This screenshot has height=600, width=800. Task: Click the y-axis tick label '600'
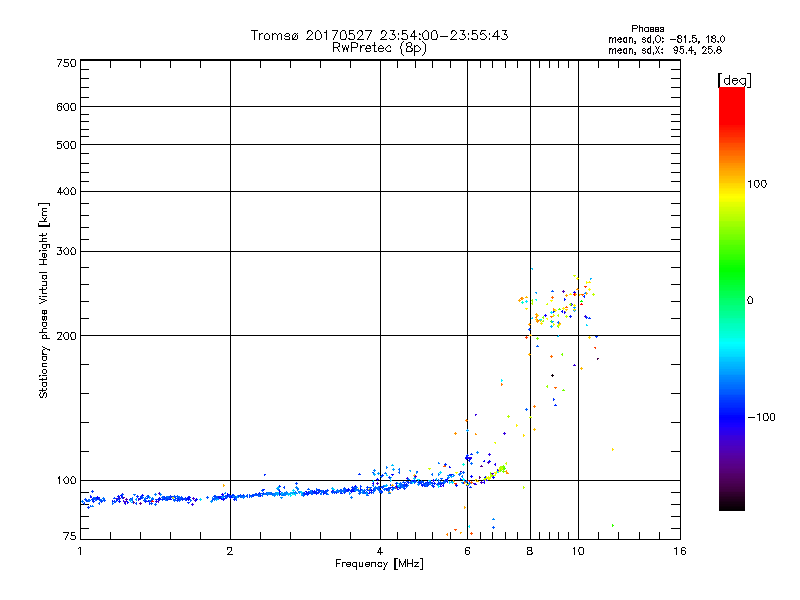point(67,107)
